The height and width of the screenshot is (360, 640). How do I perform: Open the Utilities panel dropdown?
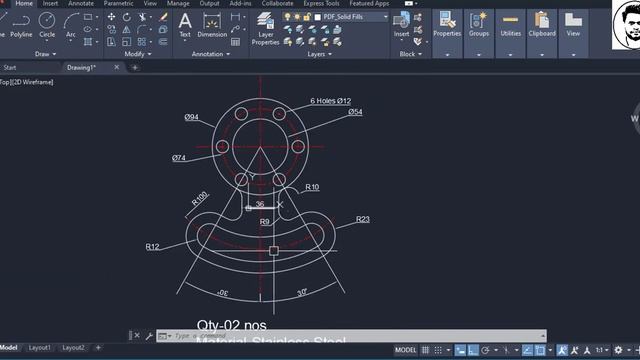click(x=510, y=55)
